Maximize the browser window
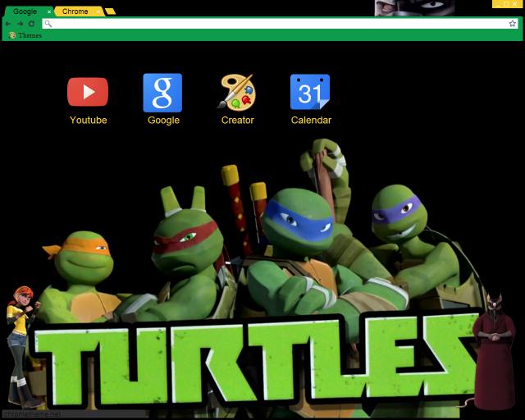 pos(507,4)
